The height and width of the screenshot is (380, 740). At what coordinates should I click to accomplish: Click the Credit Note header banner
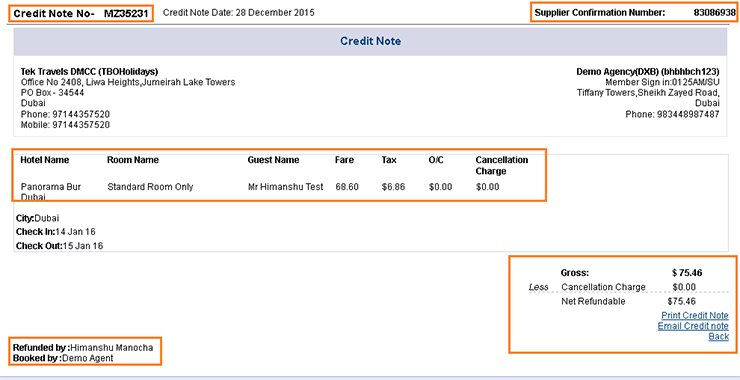(370, 42)
